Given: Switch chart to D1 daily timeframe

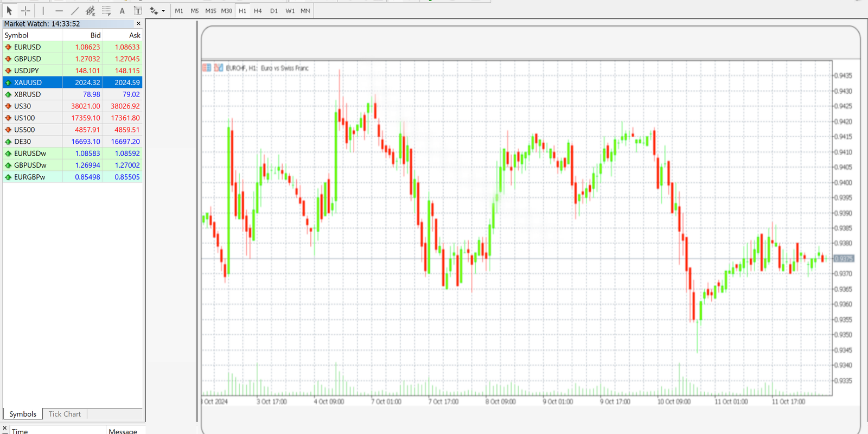Looking at the screenshot, I should (x=274, y=11).
